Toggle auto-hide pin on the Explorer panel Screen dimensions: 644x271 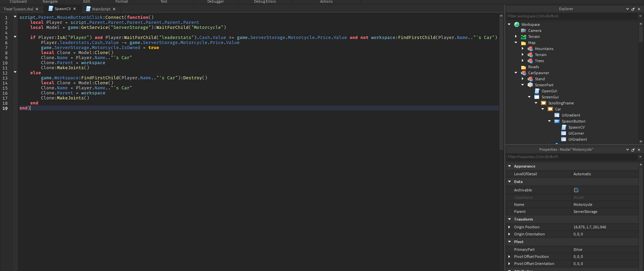[633, 8]
